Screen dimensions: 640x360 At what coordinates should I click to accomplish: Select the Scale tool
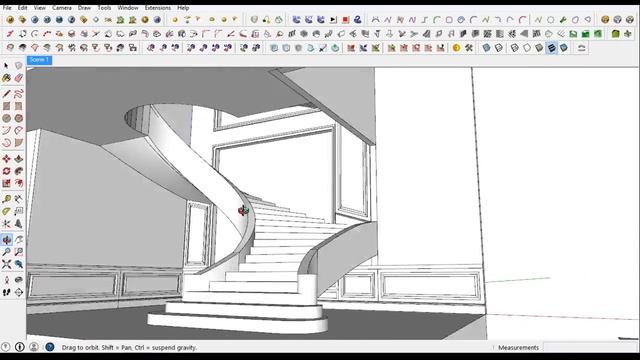6,183
